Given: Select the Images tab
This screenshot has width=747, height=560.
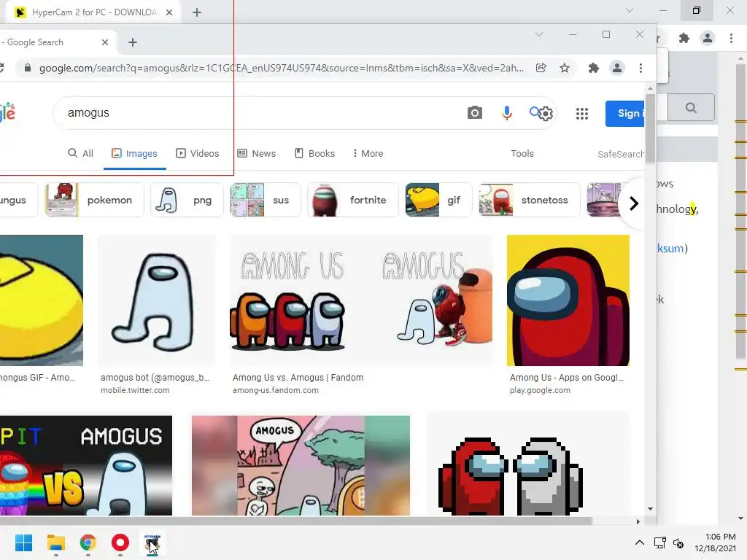Looking at the screenshot, I should [x=134, y=153].
